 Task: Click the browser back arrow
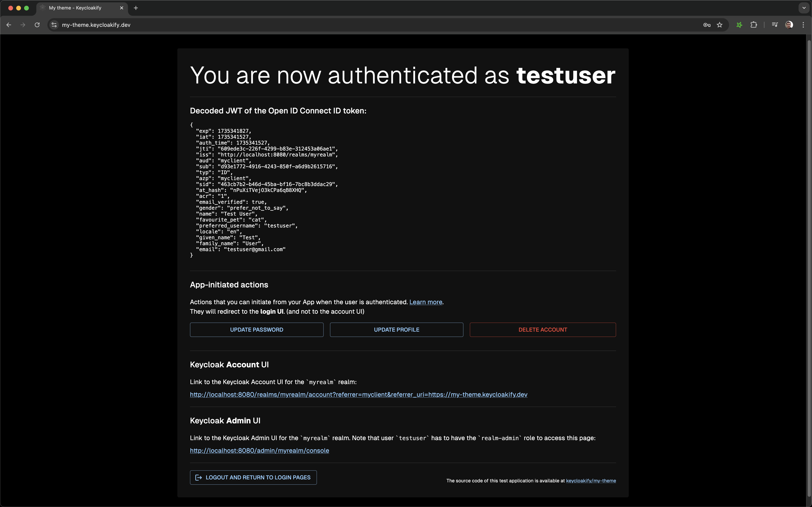(x=9, y=25)
